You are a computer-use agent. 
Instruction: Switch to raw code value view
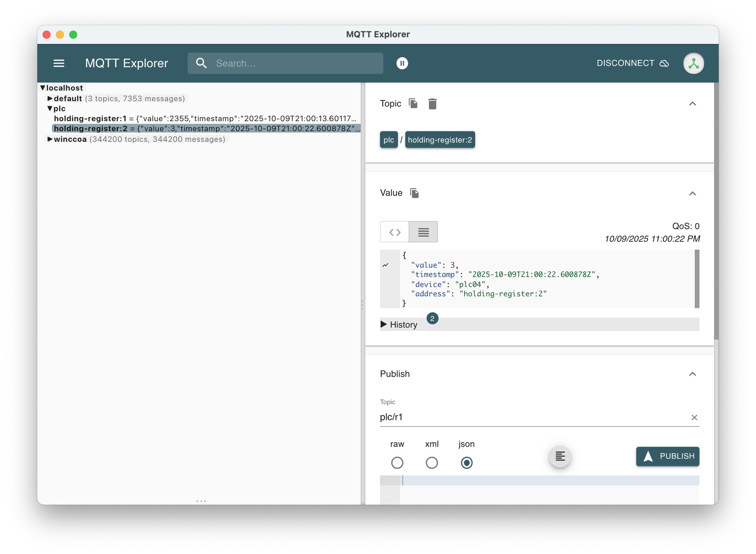tap(395, 232)
